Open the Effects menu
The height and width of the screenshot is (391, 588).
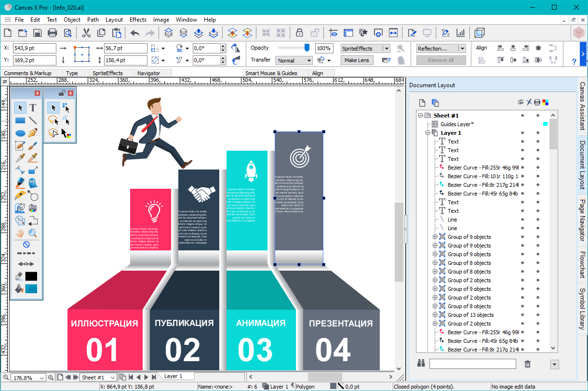(x=138, y=20)
